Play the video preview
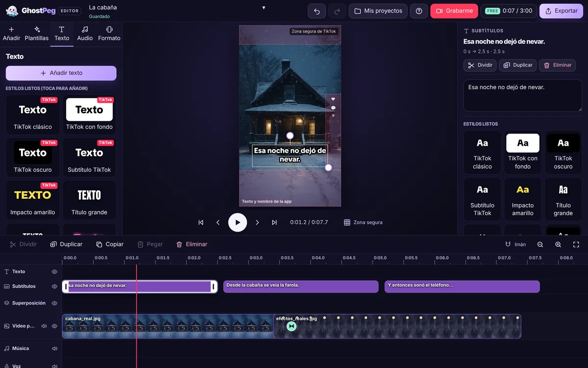588x368 pixels. point(238,222)
